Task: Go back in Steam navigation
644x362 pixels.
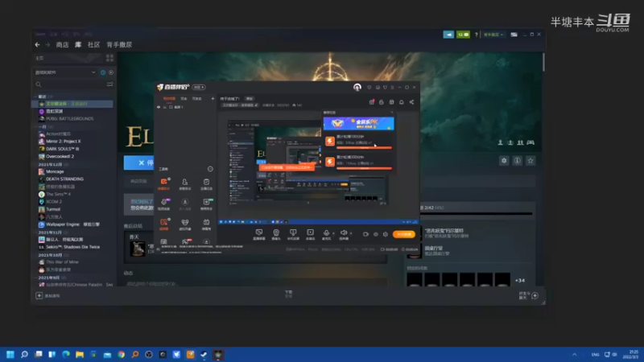Action: (37, 44)
